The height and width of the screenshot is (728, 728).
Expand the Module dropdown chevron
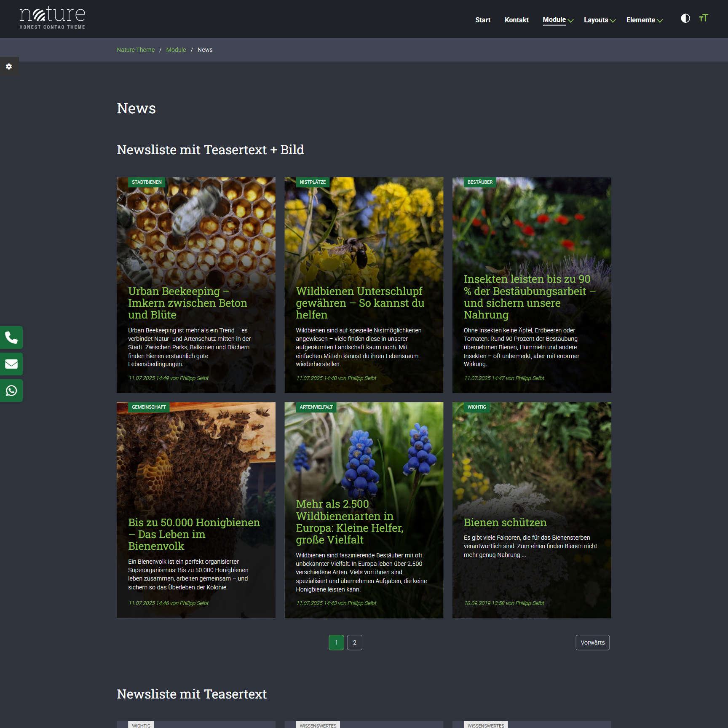[x=571, y=21]
